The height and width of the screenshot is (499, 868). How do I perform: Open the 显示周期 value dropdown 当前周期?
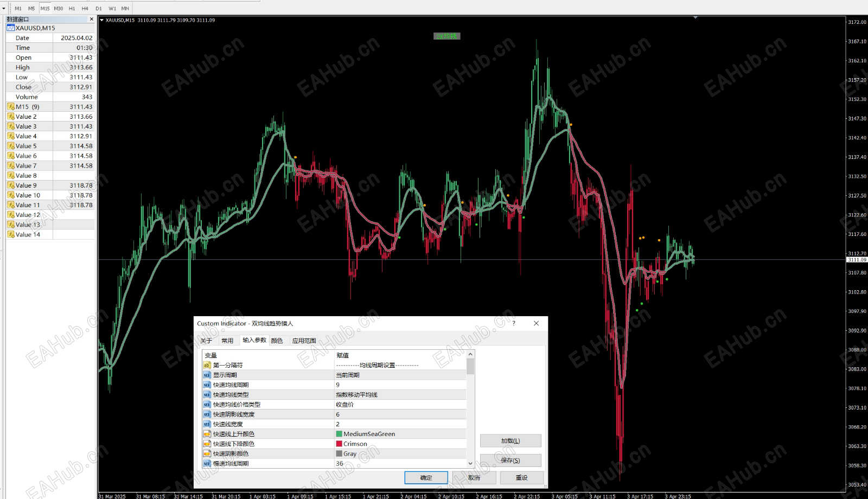[400, 375]
